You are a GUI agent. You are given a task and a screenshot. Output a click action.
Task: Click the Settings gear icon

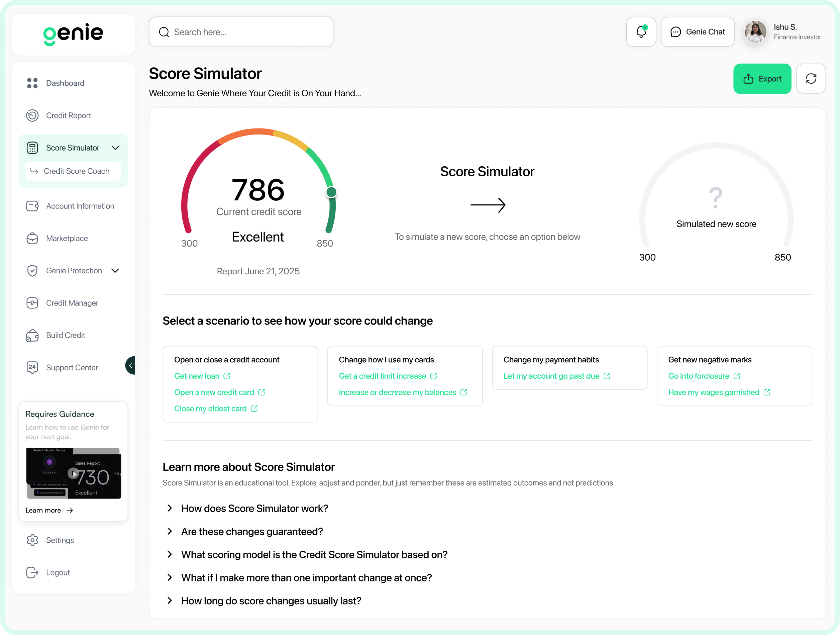coord(32,540)
